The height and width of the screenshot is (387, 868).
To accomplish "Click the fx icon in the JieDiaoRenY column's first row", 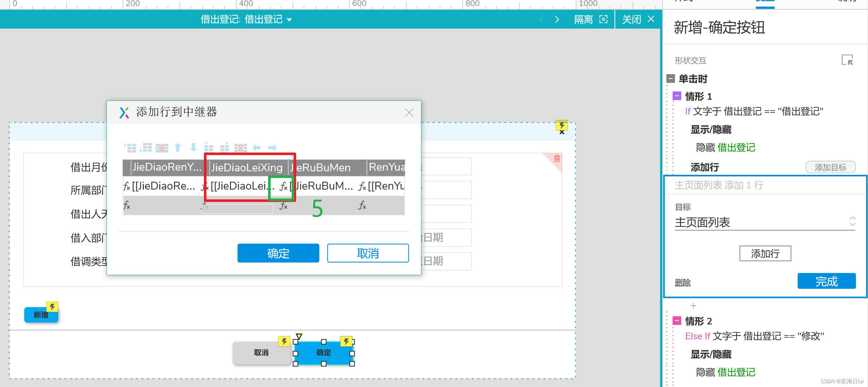I will 127,186.
